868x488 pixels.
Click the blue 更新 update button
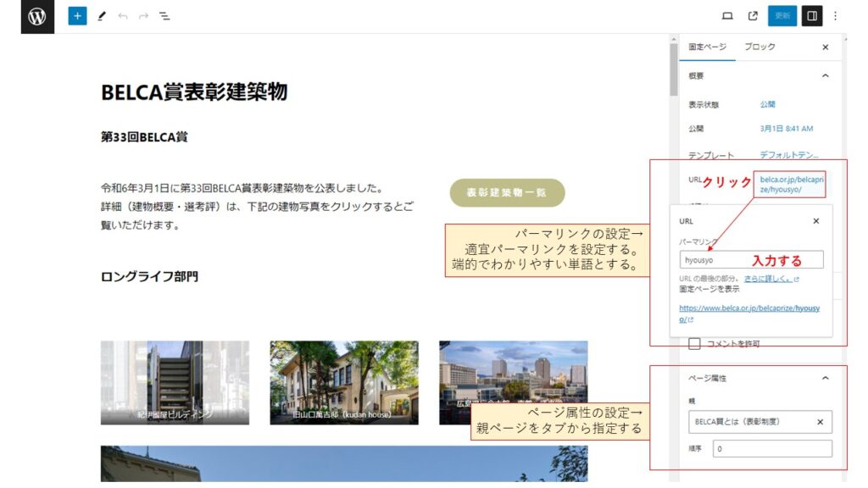click(782, 16)
